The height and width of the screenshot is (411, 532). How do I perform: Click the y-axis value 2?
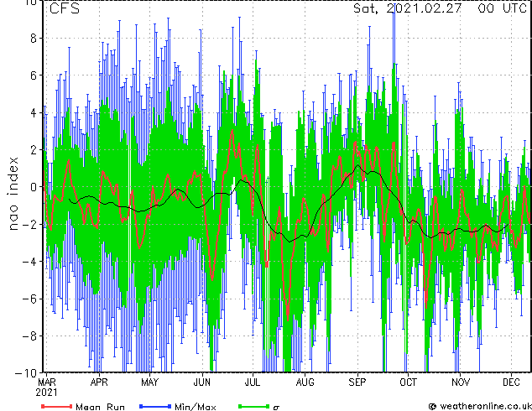(34, 150)
